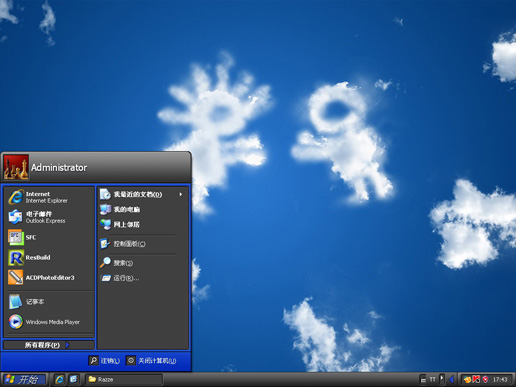Launch ResBuild from the Start menu
516x387 pixels.
coord(49,258)
